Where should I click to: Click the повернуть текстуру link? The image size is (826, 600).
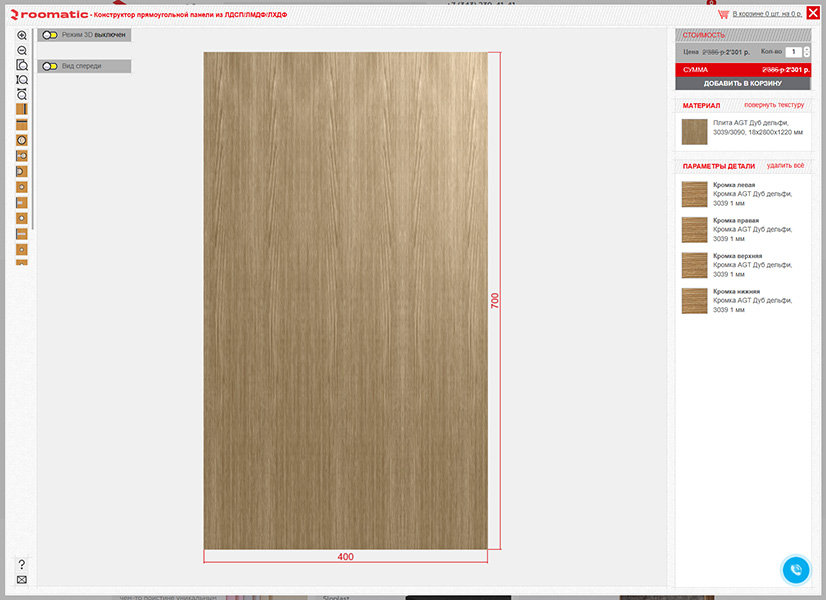tap(774, 105)
